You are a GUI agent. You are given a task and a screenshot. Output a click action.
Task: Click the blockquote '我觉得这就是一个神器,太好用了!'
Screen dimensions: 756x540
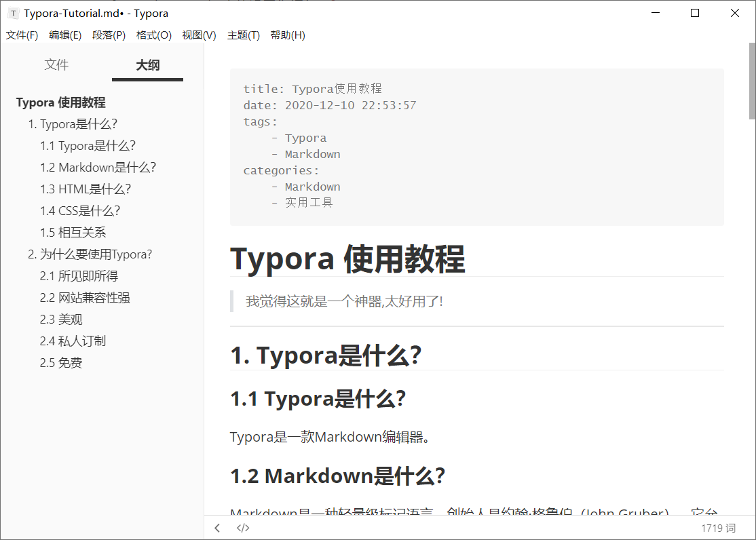(x=344, y=301)
